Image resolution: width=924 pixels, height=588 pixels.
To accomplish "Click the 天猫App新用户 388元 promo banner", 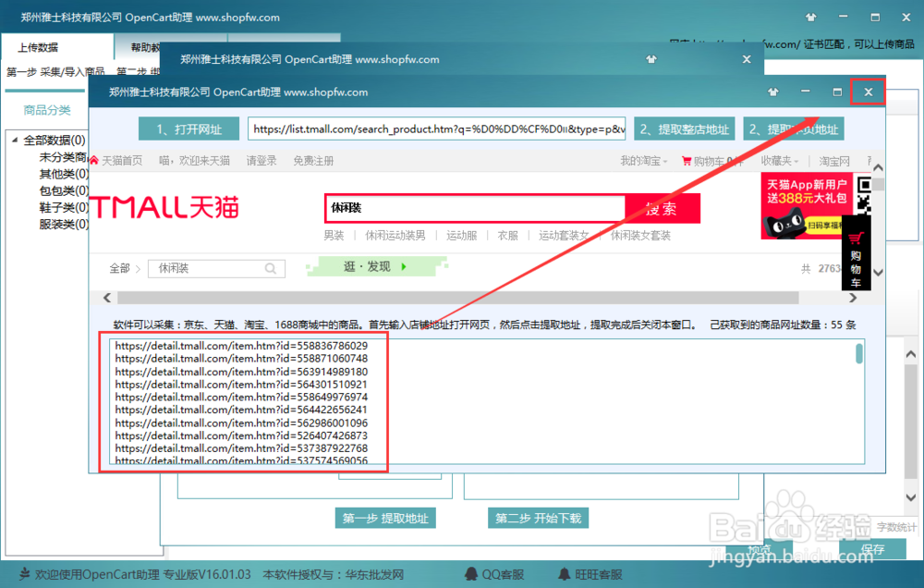I will pos(806,205).
